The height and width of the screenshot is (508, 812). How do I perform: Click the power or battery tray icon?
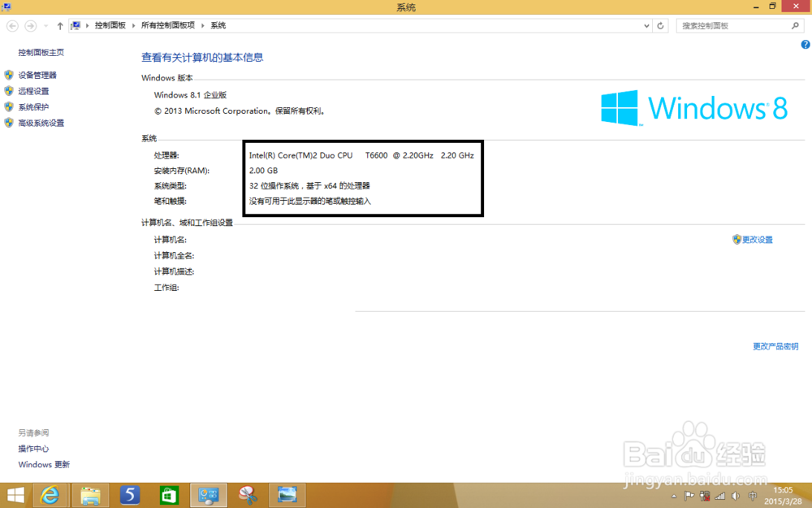[705, 496]
